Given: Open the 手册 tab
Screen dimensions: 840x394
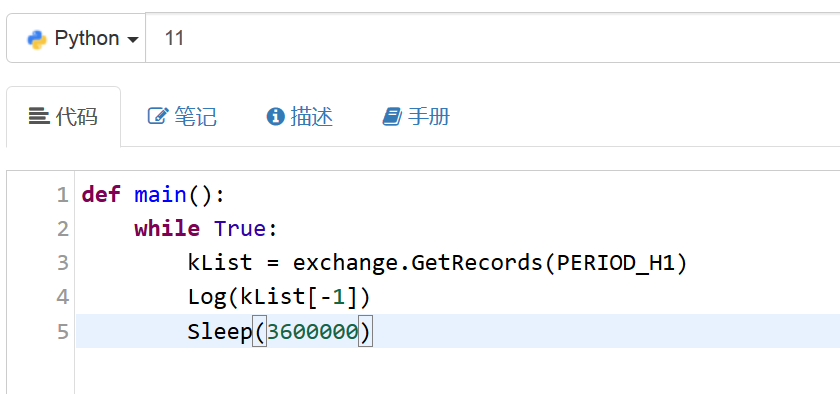Looking at the screenshot, I should tap(416, 116).
